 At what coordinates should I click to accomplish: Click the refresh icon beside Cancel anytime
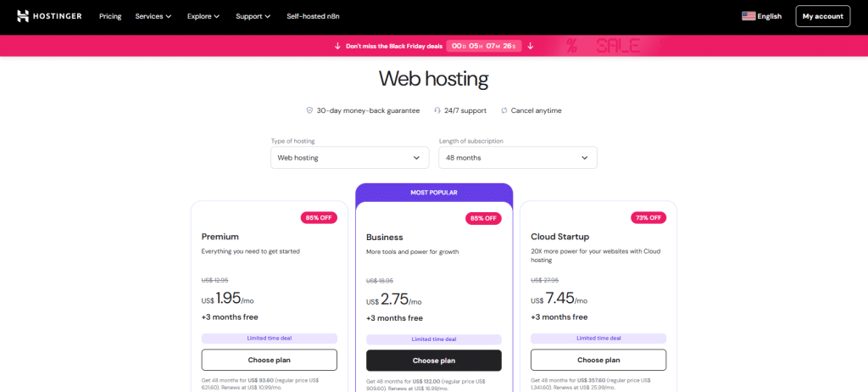coord(504,110)
